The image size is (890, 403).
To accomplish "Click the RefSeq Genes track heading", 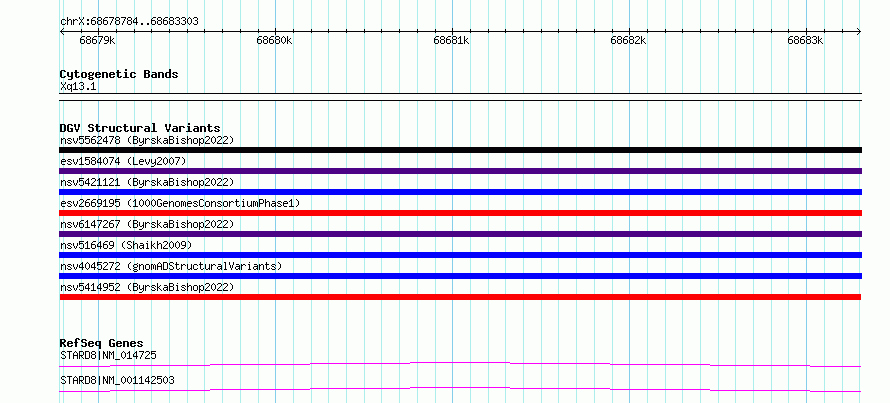I will (x=101, y=343).
